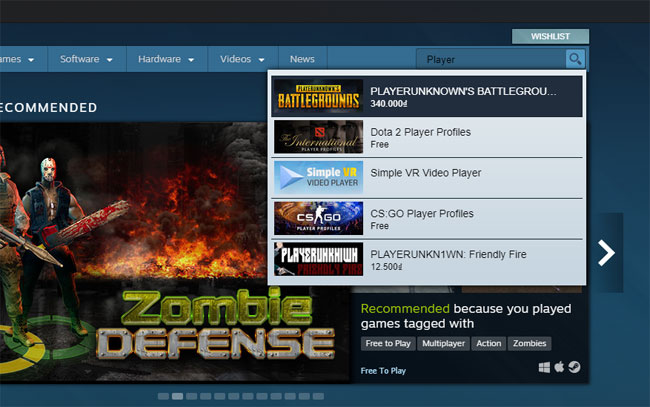Click the Friendly Fire game thumbnail
This screenshot has width=650, height=407.
(318, 259)
